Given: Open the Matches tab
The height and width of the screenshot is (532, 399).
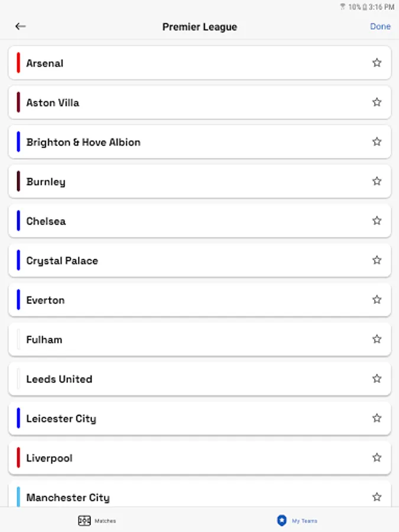Looking at the screenshot, I should point(98,521).
